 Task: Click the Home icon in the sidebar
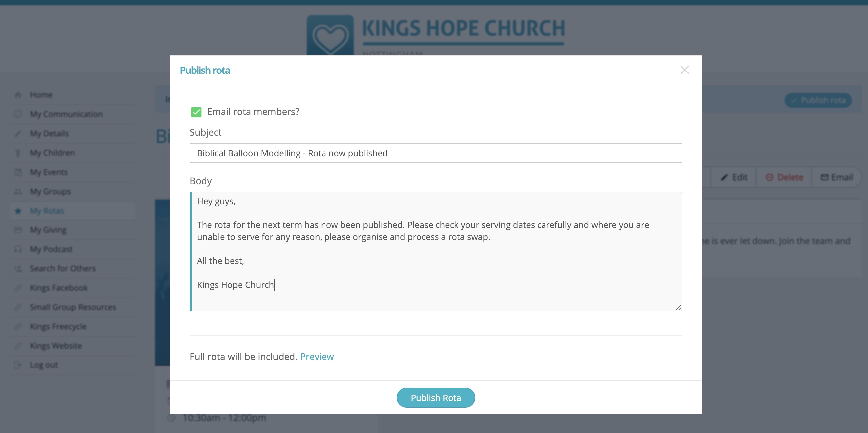18,94
